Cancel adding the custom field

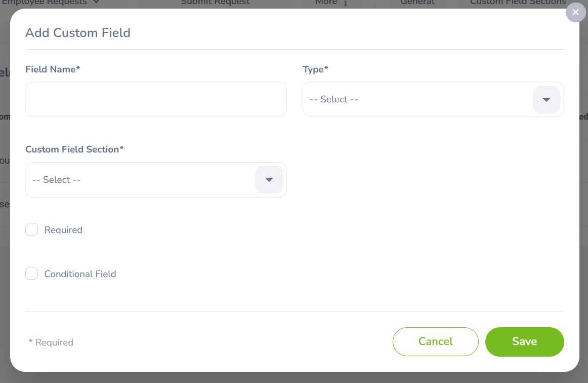click(435, 341)
